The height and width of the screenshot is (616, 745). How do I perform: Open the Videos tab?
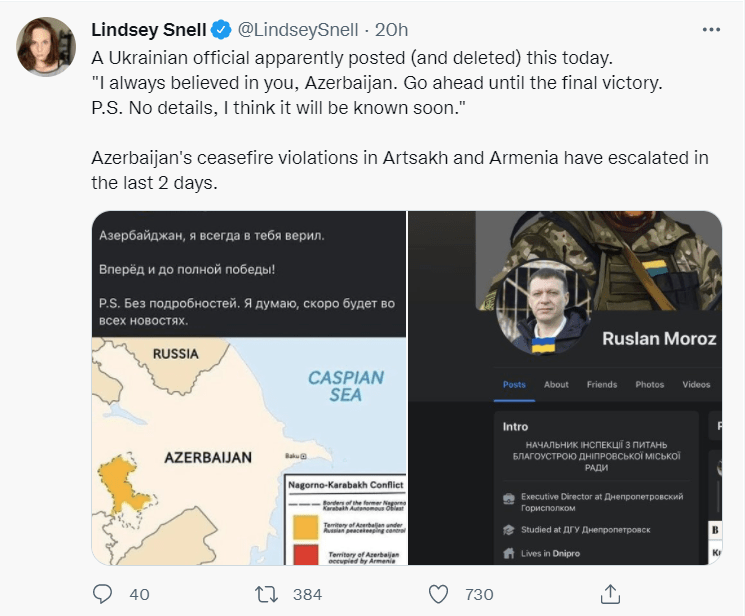point(696,384)
